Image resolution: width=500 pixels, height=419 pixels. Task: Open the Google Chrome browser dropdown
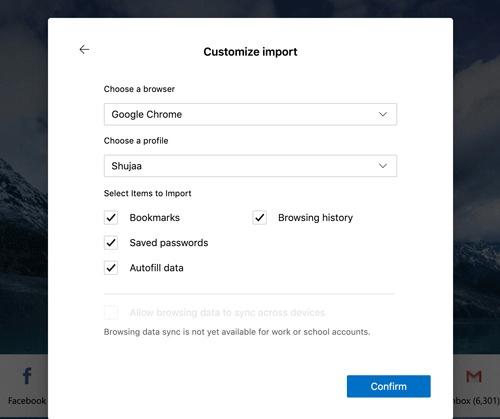pyautogui.click(x=250, y=114)
